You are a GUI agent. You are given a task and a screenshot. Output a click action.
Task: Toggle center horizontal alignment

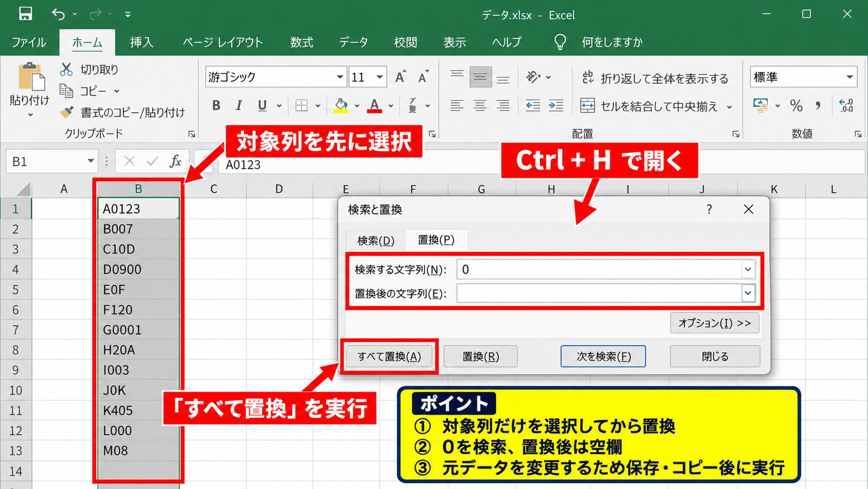480,106
